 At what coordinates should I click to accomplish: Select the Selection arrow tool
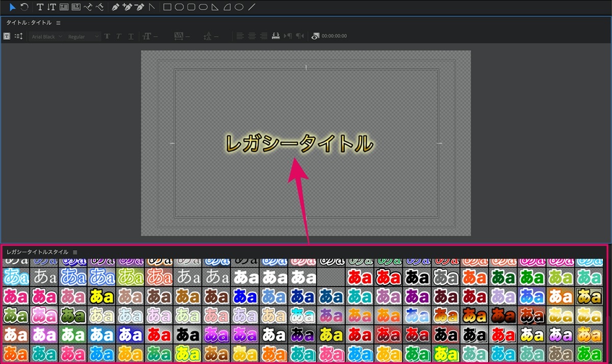point(12,7)
